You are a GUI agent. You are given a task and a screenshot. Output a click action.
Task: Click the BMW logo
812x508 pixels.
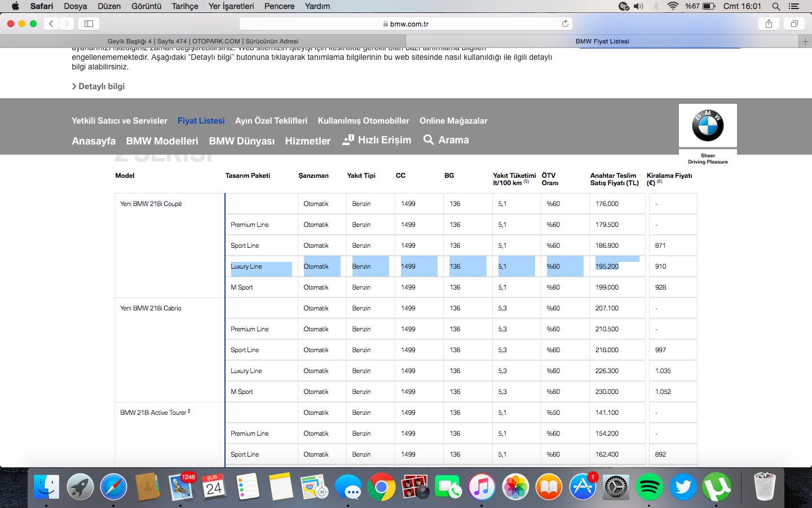coord(708,125)
